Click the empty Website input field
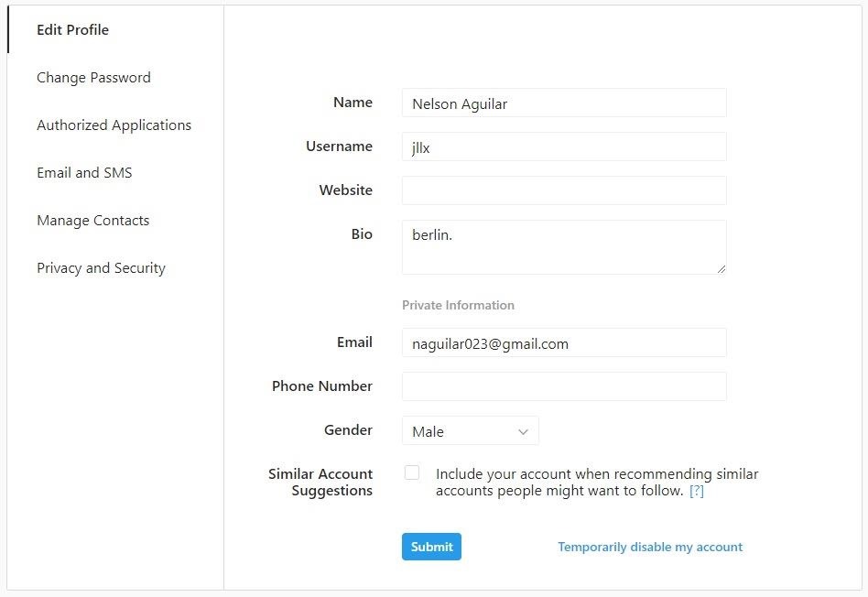The width and height of the screenshot is (868, 597). (x=563, y=190)
